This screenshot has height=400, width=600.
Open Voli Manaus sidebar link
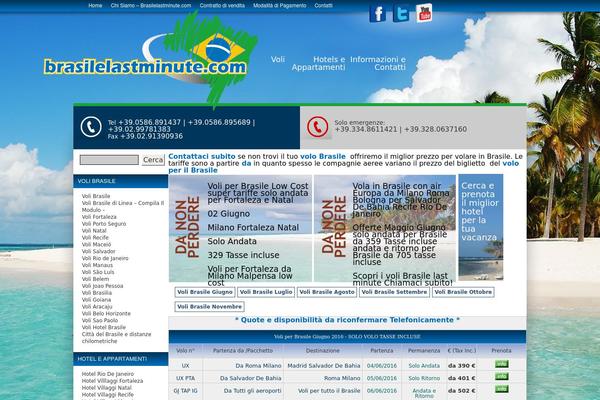(x=97, y=265)
